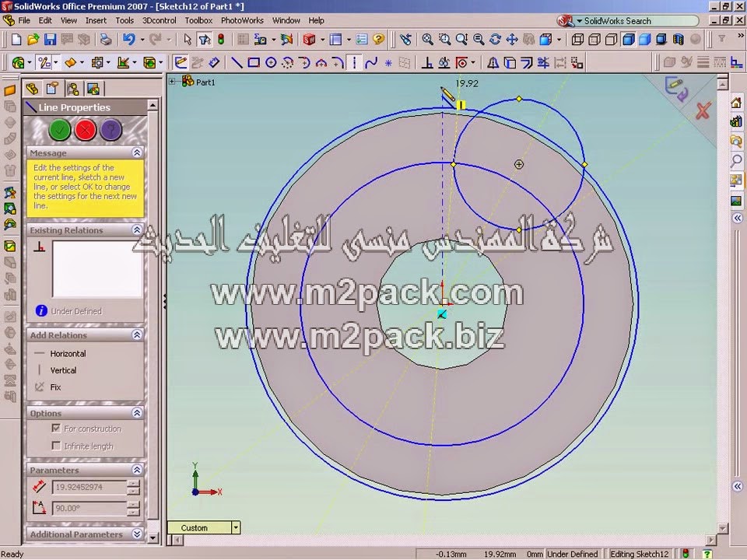The width and height of the screenshot is (747, 560).
Task: Open the Undo history dropdown arrow
Action: click(142, 40)
